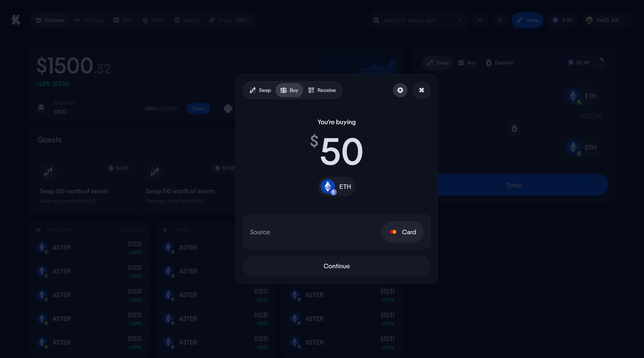Claim the $100 rewards

click(x=198, y=109)
